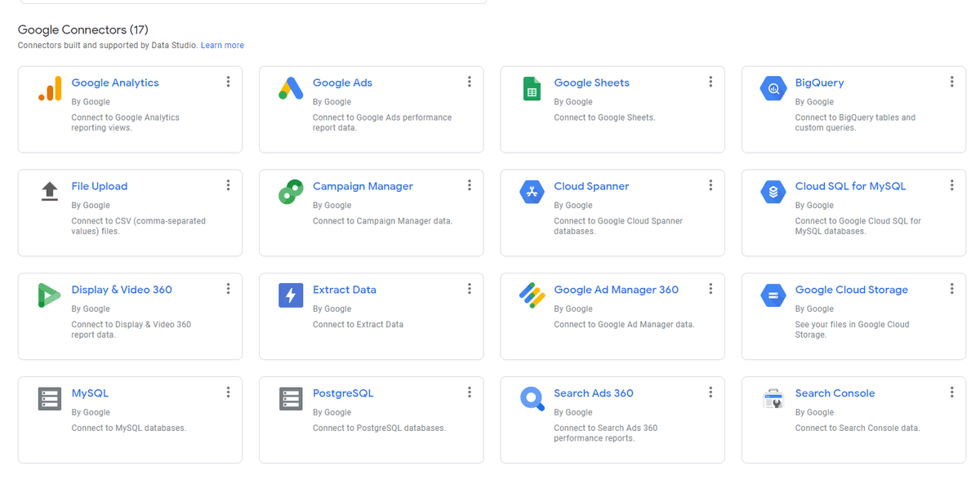Click the Campaign Manager green icon
Image resolution: width=980 pixels, height=479 pixels.
click(291, 192)
